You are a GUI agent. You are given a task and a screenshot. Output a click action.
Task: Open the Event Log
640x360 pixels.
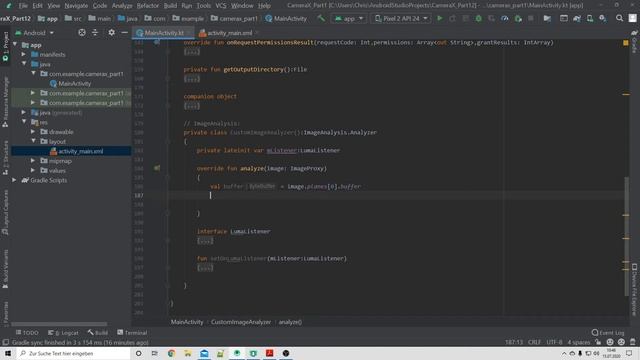[608, 333]
